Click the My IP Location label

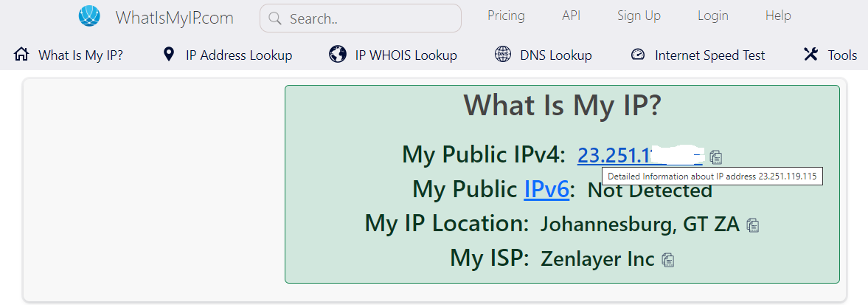point(448,224)
